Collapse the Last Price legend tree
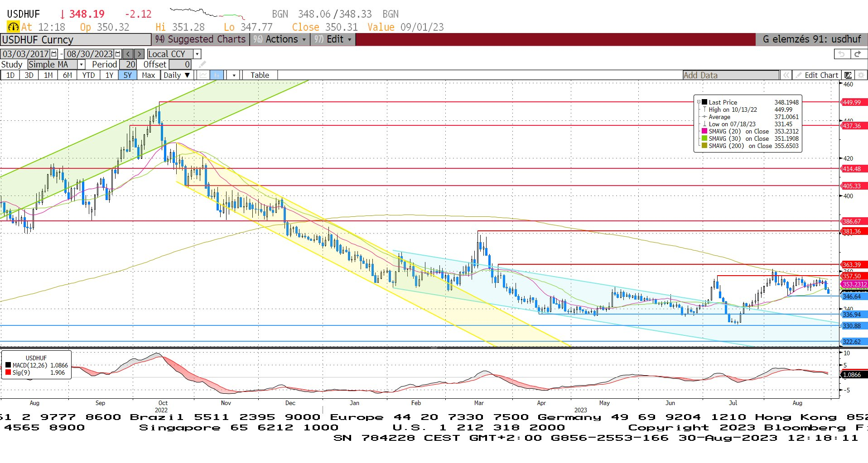The width and height of the screenshot is (868, 463). [x=699, y=102]
